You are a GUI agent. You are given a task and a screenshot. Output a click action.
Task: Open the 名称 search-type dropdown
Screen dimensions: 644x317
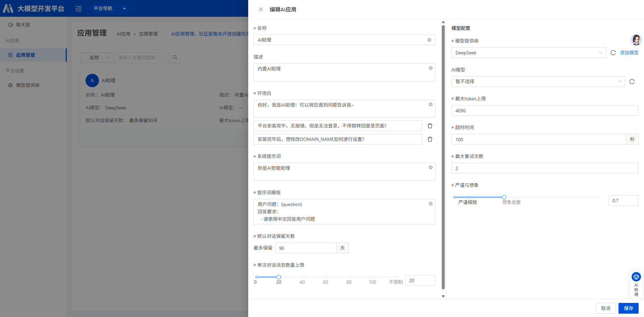97,58
